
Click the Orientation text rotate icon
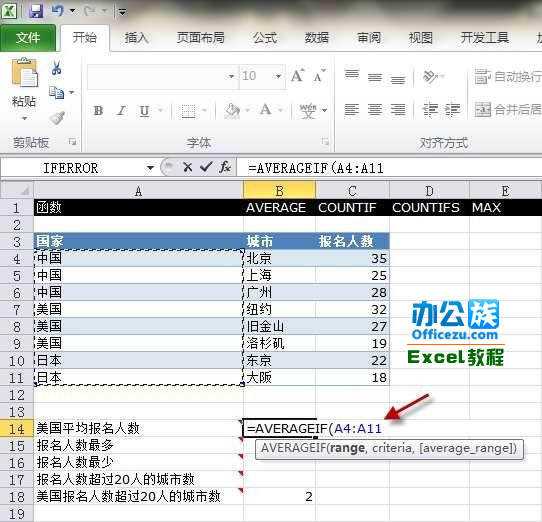(430, 76)
